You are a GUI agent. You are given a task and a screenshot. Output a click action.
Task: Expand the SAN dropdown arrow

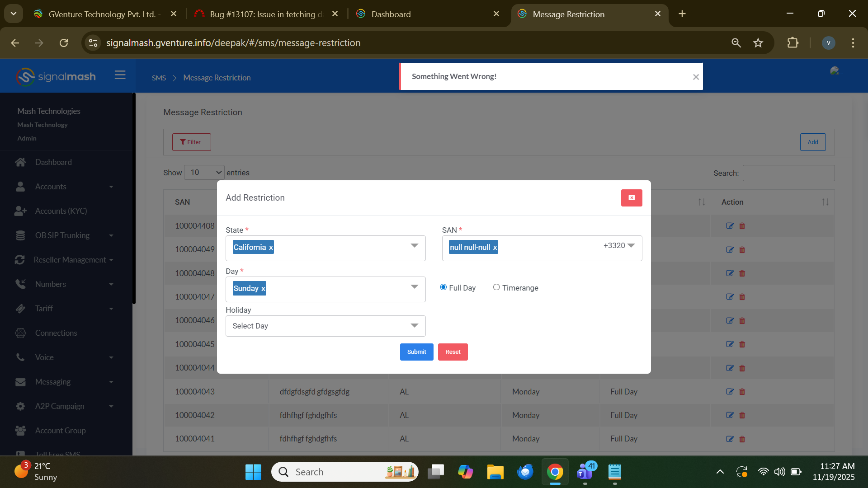pyautogui.click(x=631, y=245)
